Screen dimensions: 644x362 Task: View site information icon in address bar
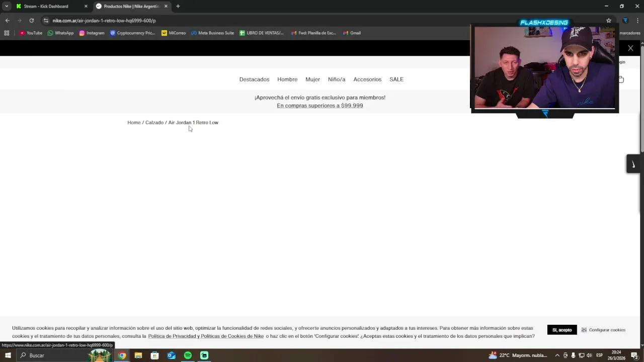click(46, 21)
